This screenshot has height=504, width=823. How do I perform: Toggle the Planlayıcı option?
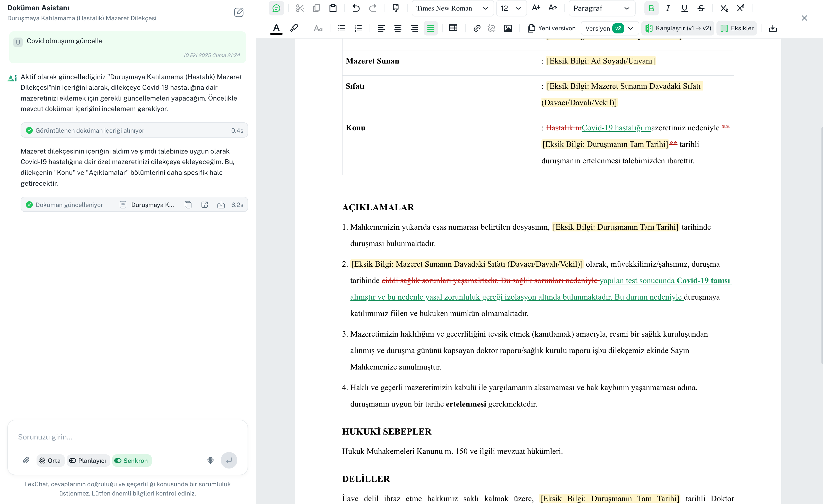[88, 460]
